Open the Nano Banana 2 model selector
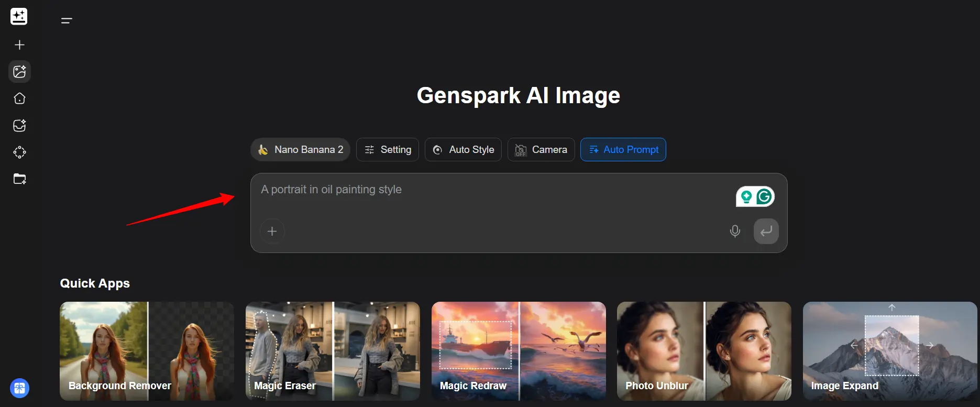The height and width of the screenshot is (407, 980). [x=300, y=150]
